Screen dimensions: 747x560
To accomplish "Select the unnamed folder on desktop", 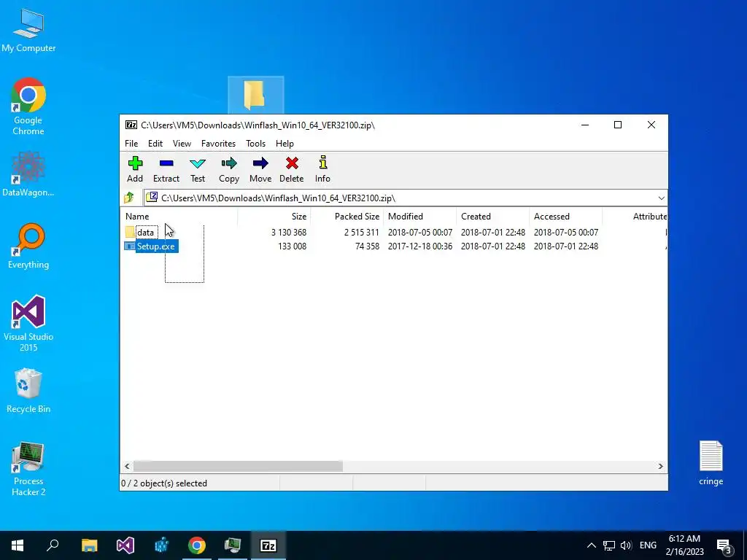I will click(x=256, y=95).
